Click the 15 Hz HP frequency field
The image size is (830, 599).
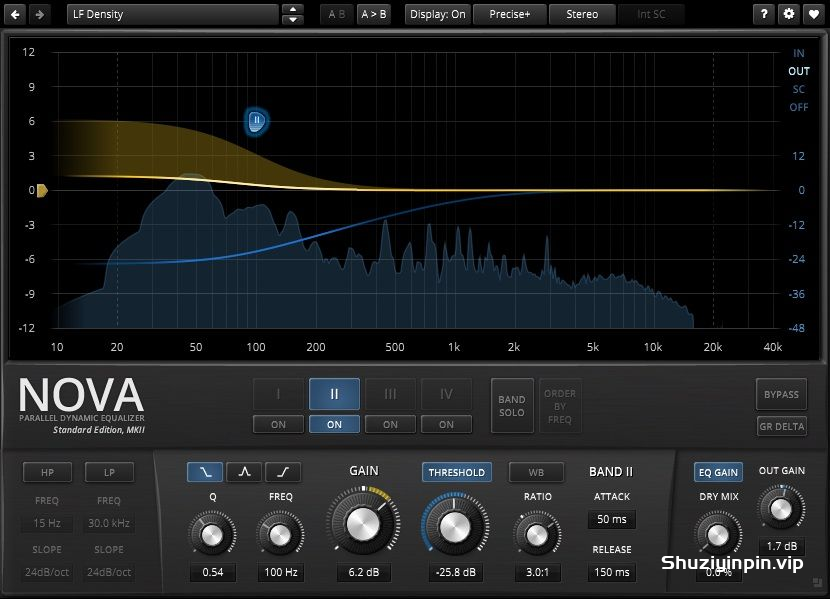click(47, 523)
